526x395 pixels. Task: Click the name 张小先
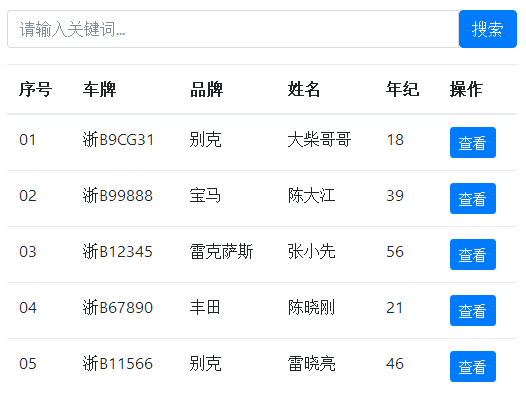click(x=311, y=252)
